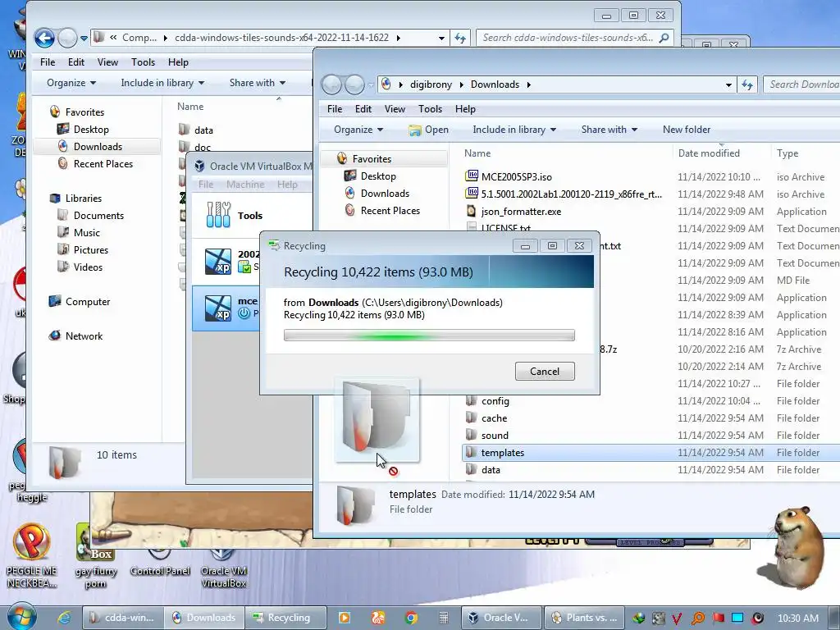Sort by Name column in Downloads window
Image resolution: width=840 pixels, height=630 pixels.
click(x=477, y=153)
